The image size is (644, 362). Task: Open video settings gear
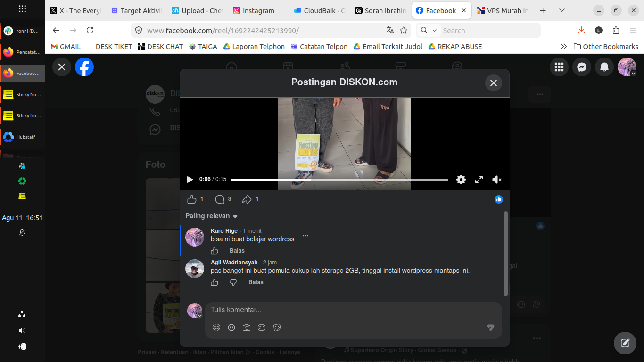(461, 180)
